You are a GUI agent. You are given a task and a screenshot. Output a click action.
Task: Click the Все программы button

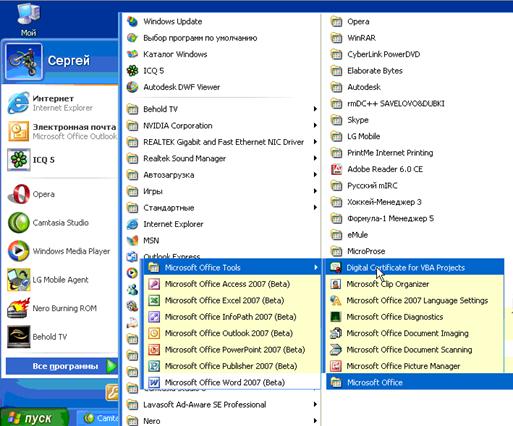coord(62,366)
